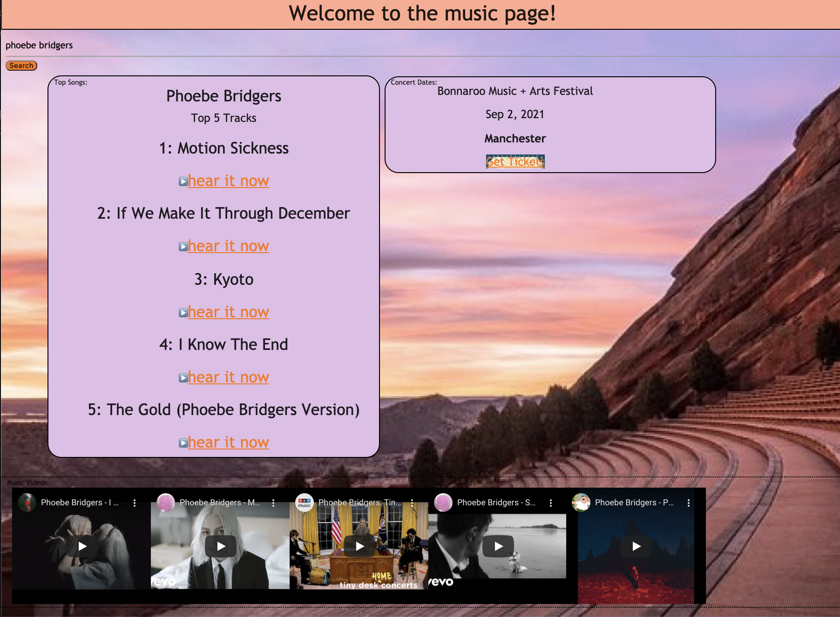Click play icon beside The Gold hear it now
Viewport: 840px width, 617px height.
[x=183, y=443]
